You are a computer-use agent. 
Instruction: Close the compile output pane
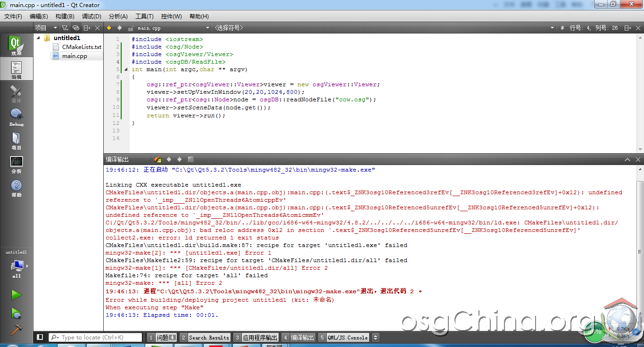click(639, 160)
